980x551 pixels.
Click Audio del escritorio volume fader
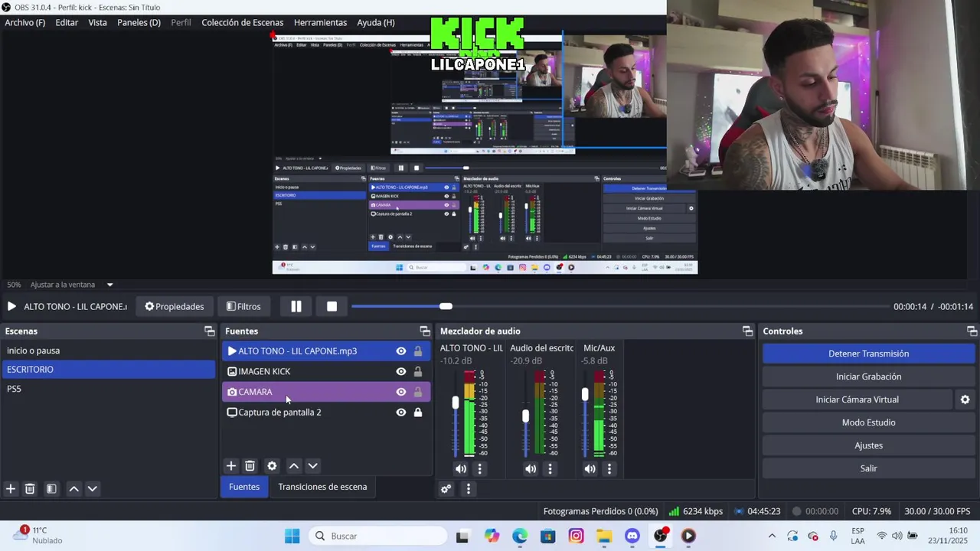525,416
